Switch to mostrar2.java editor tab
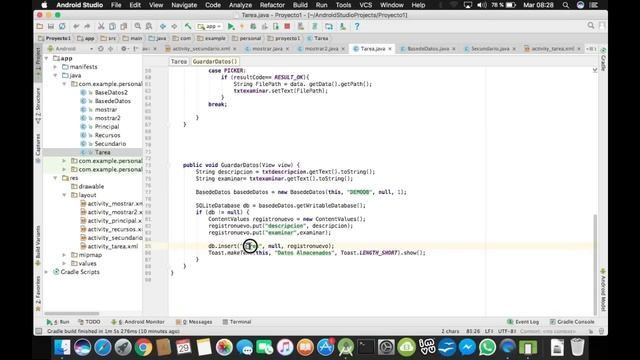Image resolution: width=640 pixels, height=360 pixels. (321, 49)
